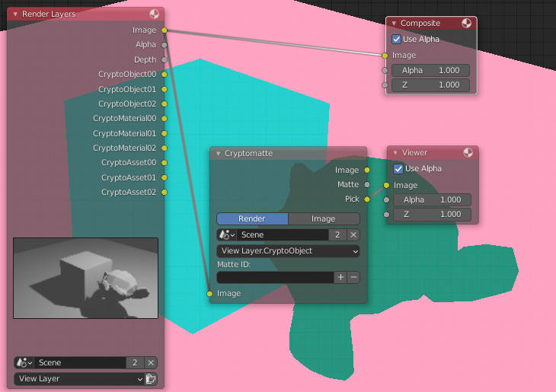Toggle preview sphere icon on Composite node
Image resolution: width=556 pixels, height=392 pixels.
click(x=467, y=24)
